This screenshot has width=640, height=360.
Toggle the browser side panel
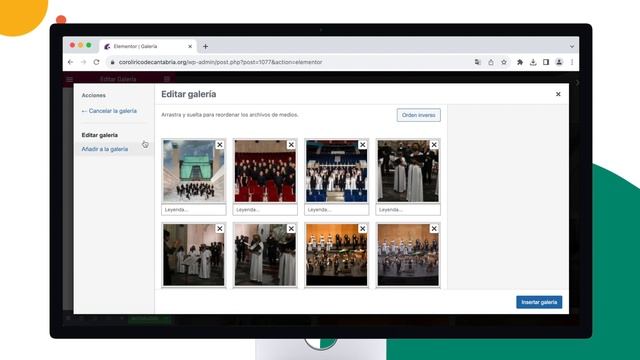(546, 62)
